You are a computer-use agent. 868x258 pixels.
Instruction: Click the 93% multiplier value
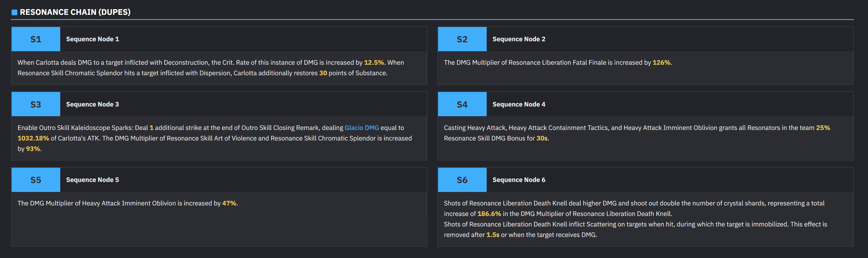pyautogui.click(x=33, y=149)
